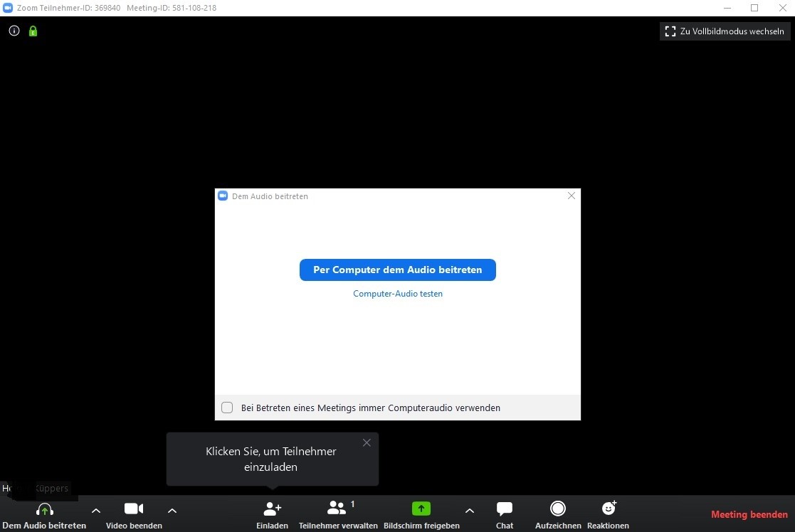
Task: Close the Dem Audio beitreten dialog
Action: [x=572, y=196]
